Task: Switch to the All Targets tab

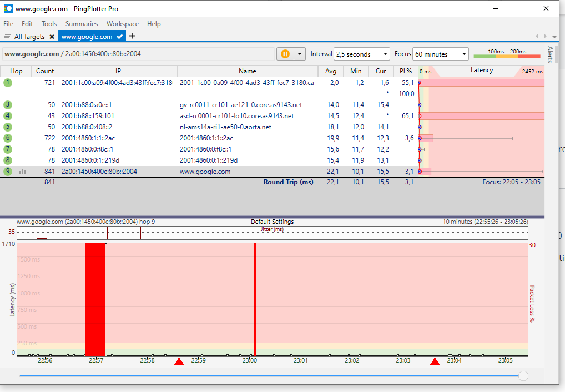Action: (x=29, y=37)
